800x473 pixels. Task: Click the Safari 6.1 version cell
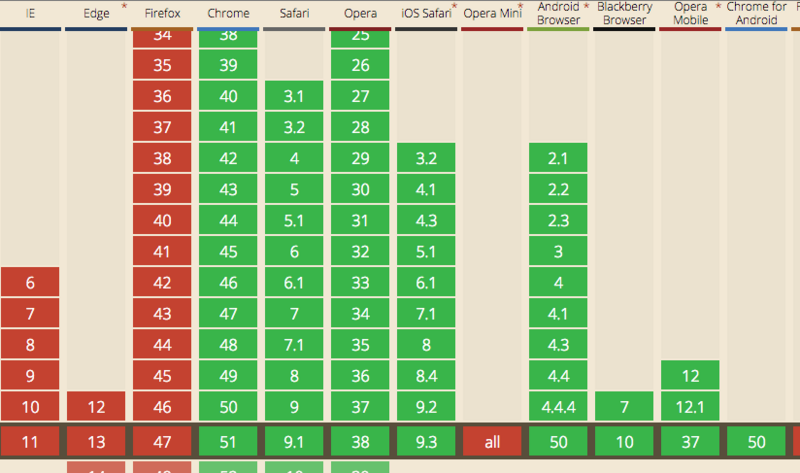coord(294,282)
